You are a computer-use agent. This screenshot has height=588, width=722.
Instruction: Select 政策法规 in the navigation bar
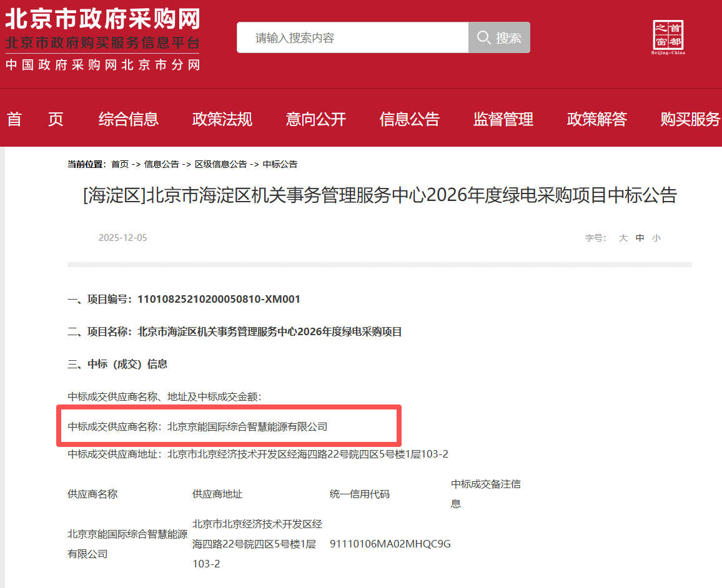click(x=222, y=119)
